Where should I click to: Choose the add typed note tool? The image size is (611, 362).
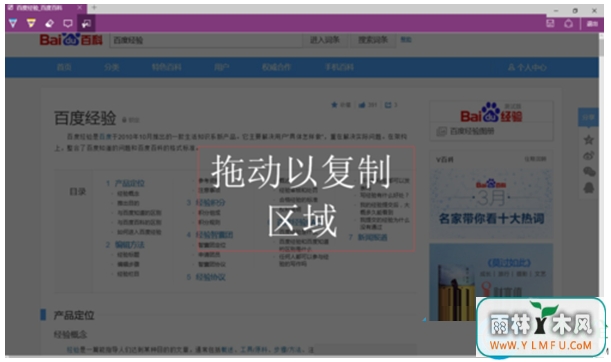click(68, 23)
